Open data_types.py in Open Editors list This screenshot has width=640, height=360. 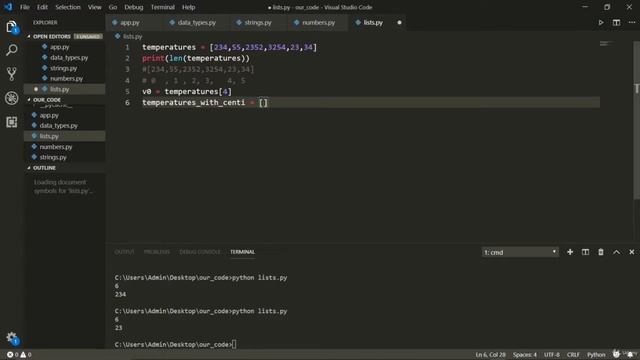[65, 58]
